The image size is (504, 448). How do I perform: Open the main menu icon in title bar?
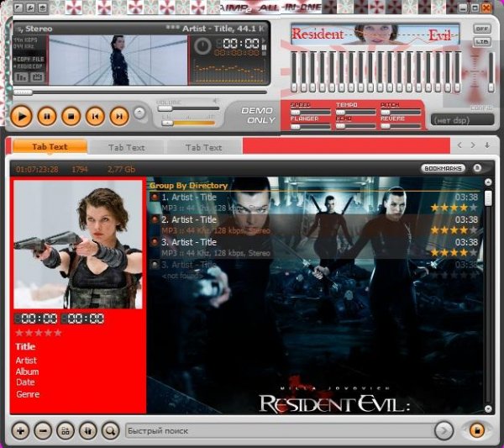pyautogui.click(x=18, y=8)
